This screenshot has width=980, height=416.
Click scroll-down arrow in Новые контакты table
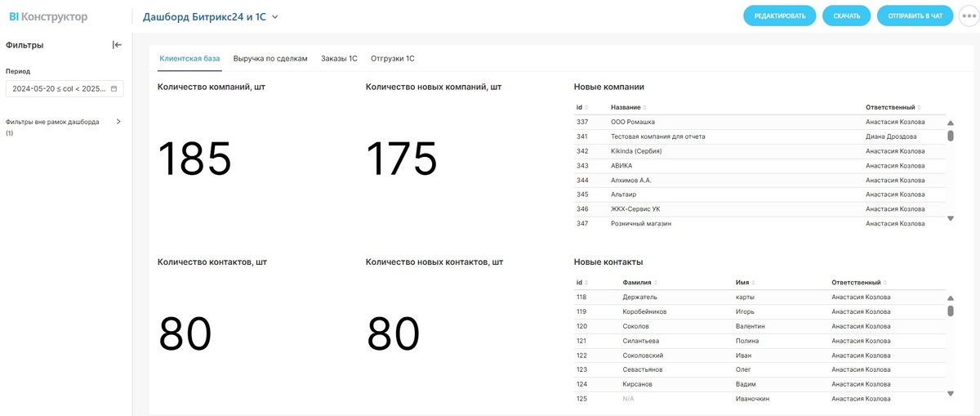pos(950,394)
